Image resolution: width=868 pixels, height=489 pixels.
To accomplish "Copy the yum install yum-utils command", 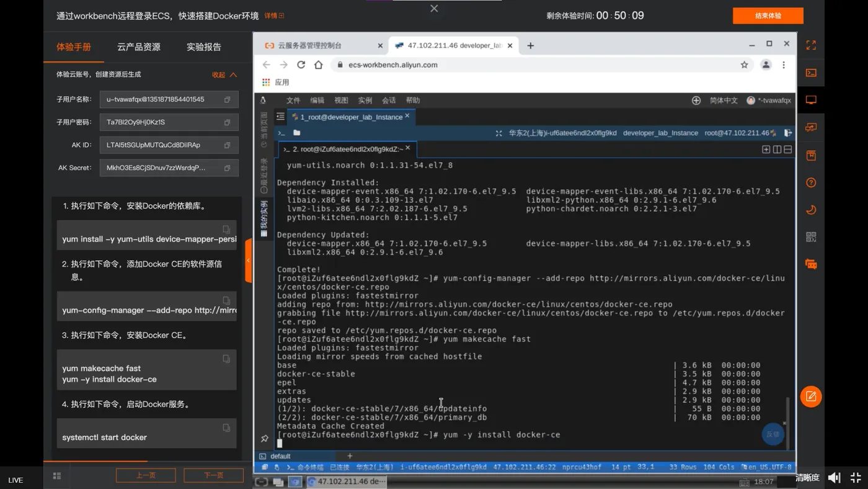I will pos(226,229).
